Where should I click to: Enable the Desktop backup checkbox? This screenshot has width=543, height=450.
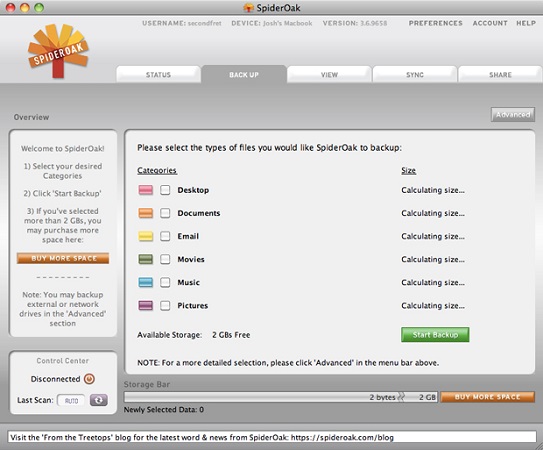point(165,190)
